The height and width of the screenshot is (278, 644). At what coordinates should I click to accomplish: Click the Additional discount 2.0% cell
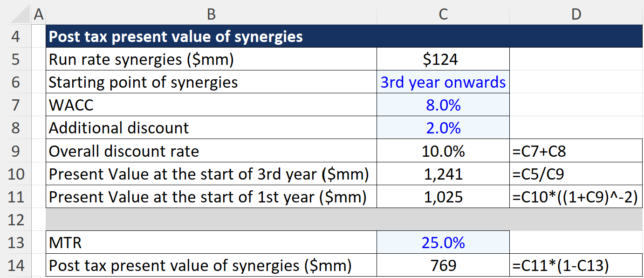point(443,128)
